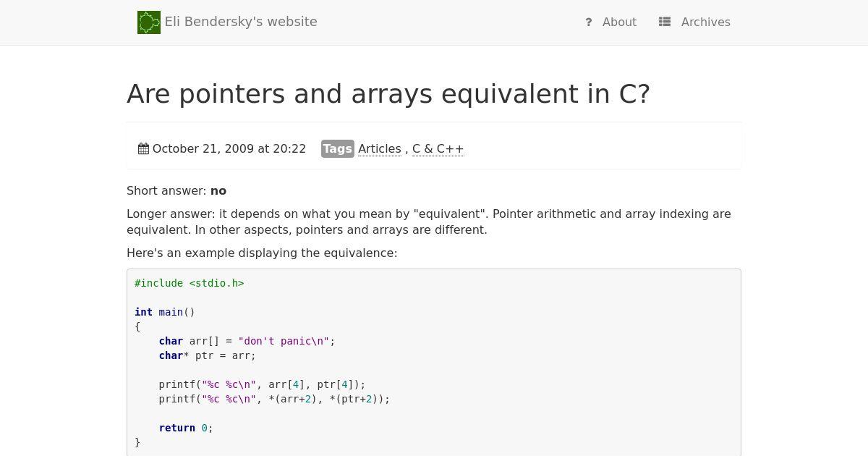Click the calendar icon before the date
The width and height of the screenshot is (868, 456).
click(x=143, y=149)
